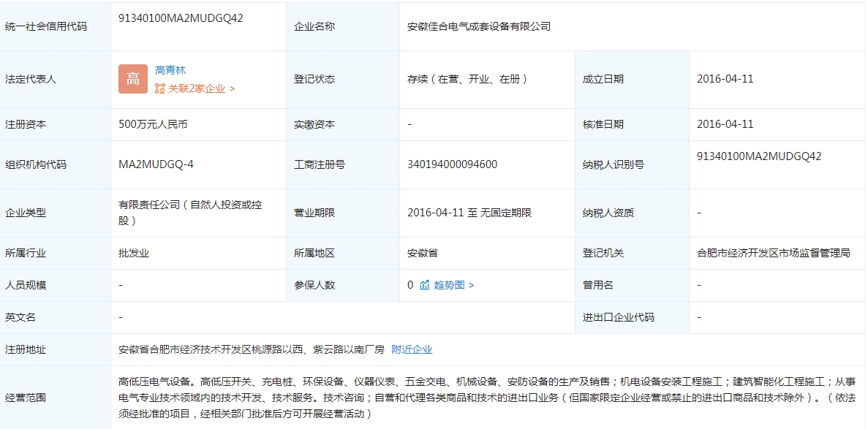Click the blue trend chart icon
The image size is (868, 429).
coord(424,285)
